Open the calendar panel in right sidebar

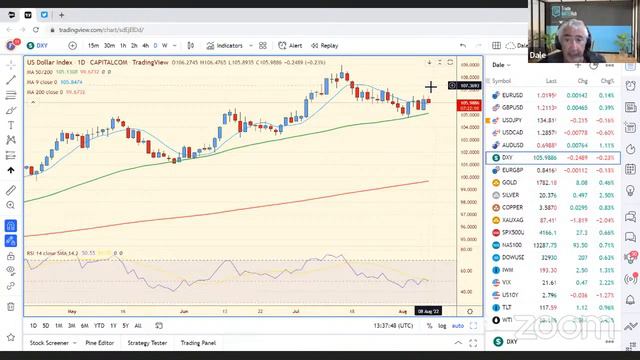[x=631, y=169]
